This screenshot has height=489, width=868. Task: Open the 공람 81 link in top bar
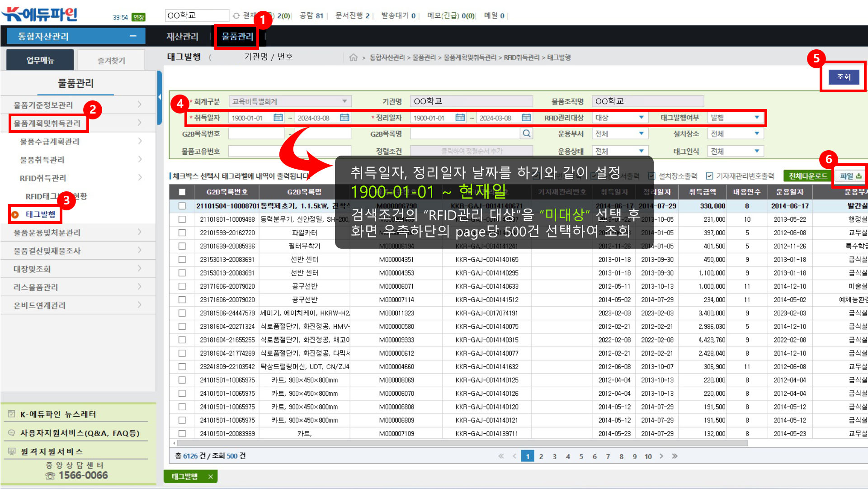[x=311, y=16]
